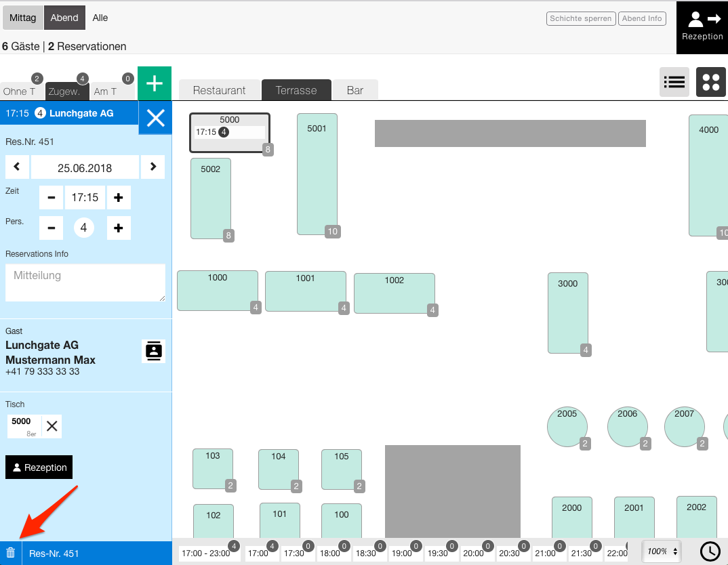The image size is (728, 565).
Task: Switch to grid table view
Action: [x=710, y=82]
